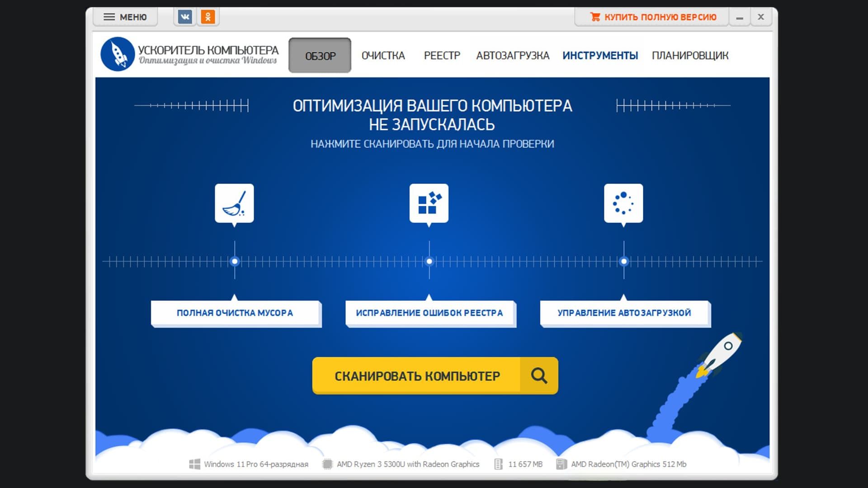Click the registry blocks icon
The image size is (868, 488).
coord(429,203)
